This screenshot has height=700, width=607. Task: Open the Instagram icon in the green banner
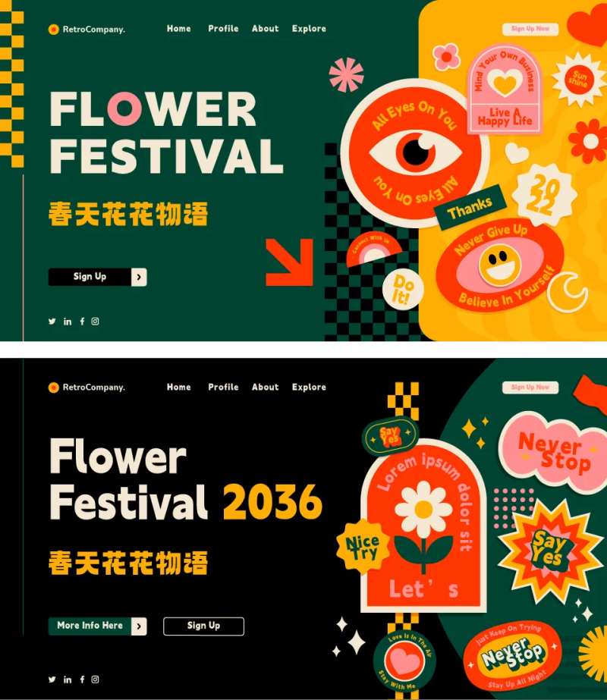pos(95,321)
